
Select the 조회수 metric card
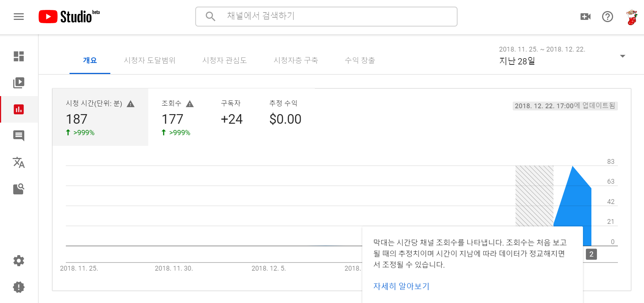point(177,117)
